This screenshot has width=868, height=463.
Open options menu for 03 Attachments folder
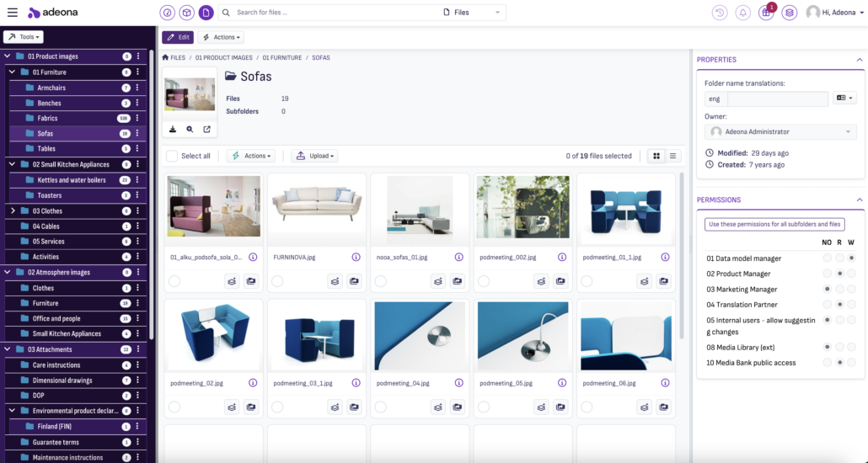138,349
